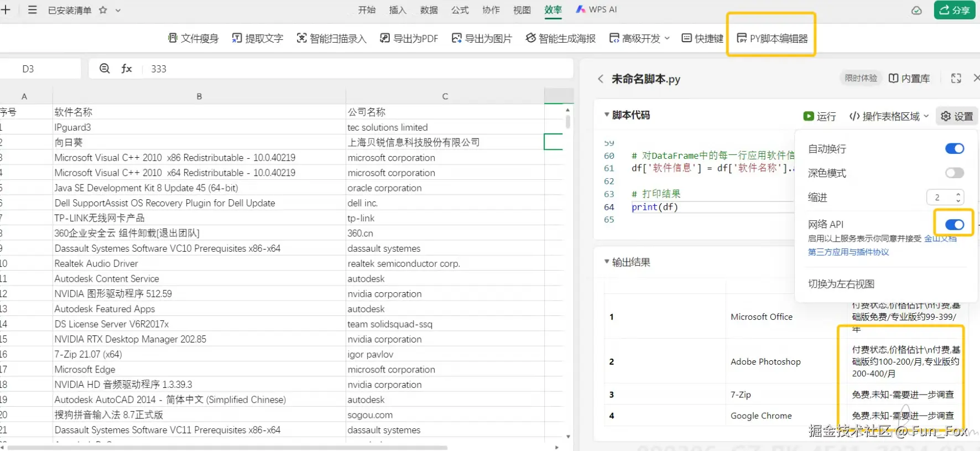Select column C header
Image resolution: width=980 pixels, height=451 pixels.
pos(445,96)
